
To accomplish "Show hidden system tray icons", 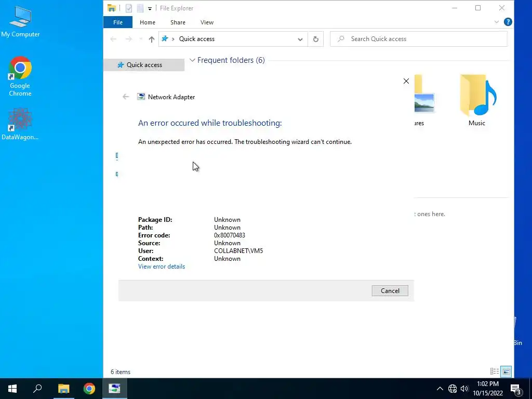I will tap(440, 389).
